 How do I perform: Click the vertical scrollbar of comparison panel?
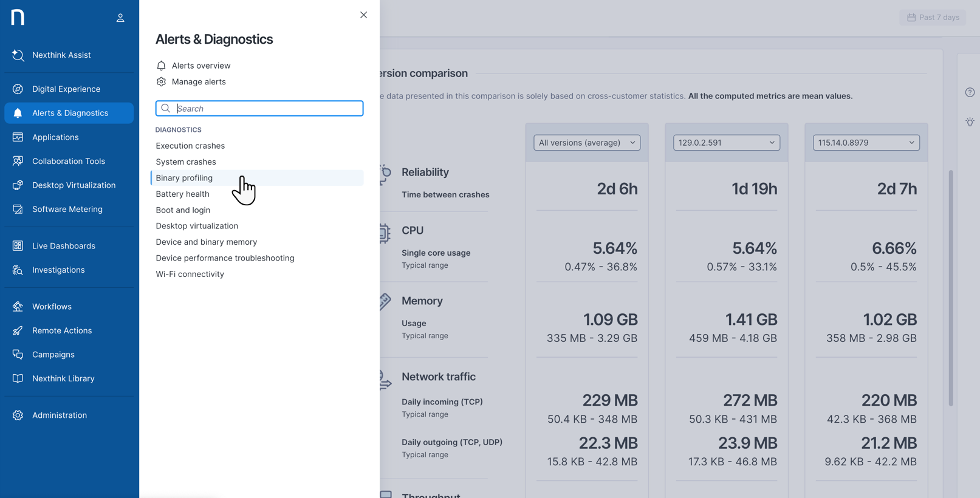[951, 288]
